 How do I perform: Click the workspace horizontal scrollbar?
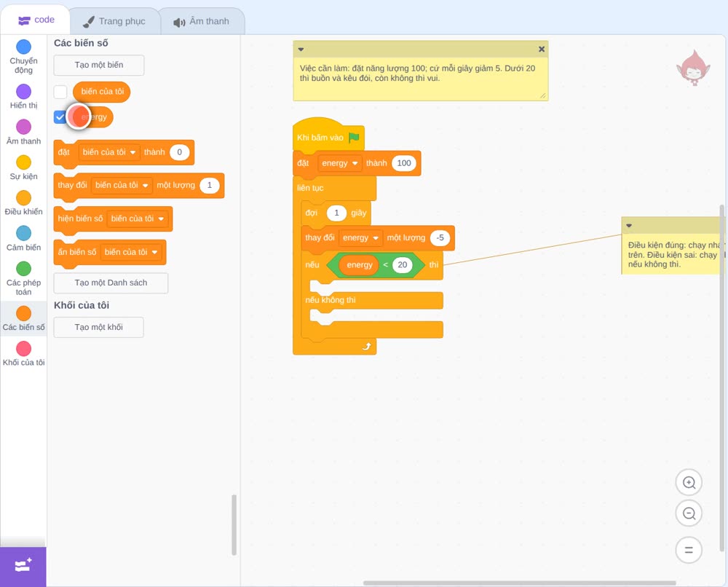pyautogui.click(x=520, y=583)
